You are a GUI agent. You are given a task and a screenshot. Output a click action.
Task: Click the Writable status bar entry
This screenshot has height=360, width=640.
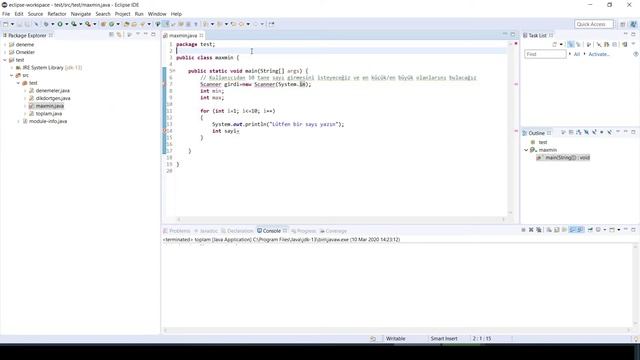(x=396, y=338)
